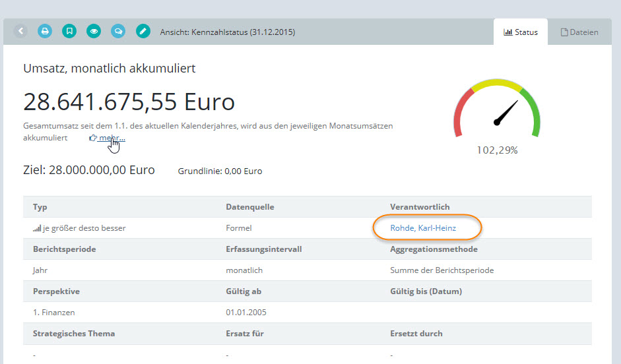Edit the KPI using pencil icon
This screenshot has width=621, height=364.
(x=143, y=31)
